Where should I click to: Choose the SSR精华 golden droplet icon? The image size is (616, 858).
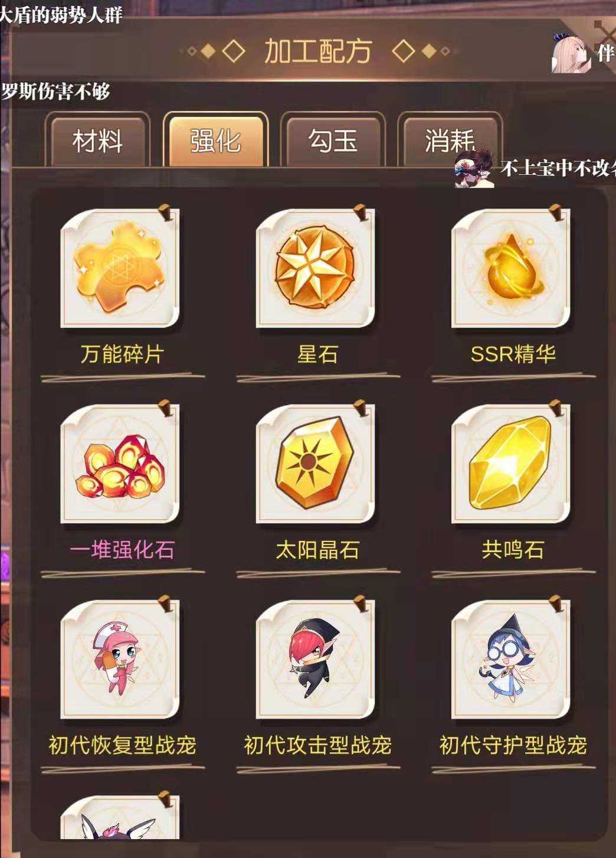tap(511, 269)
